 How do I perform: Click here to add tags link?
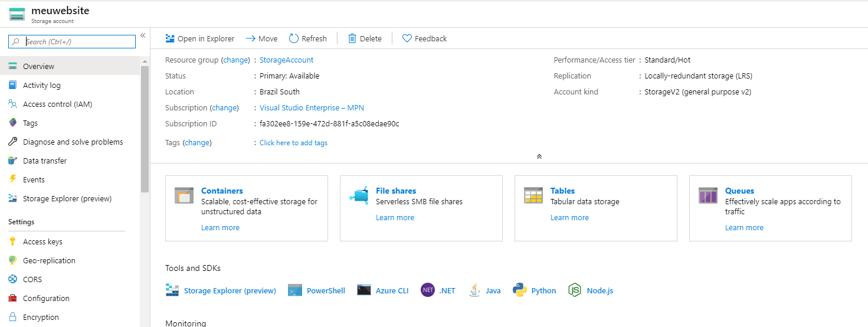click(293, 143)
